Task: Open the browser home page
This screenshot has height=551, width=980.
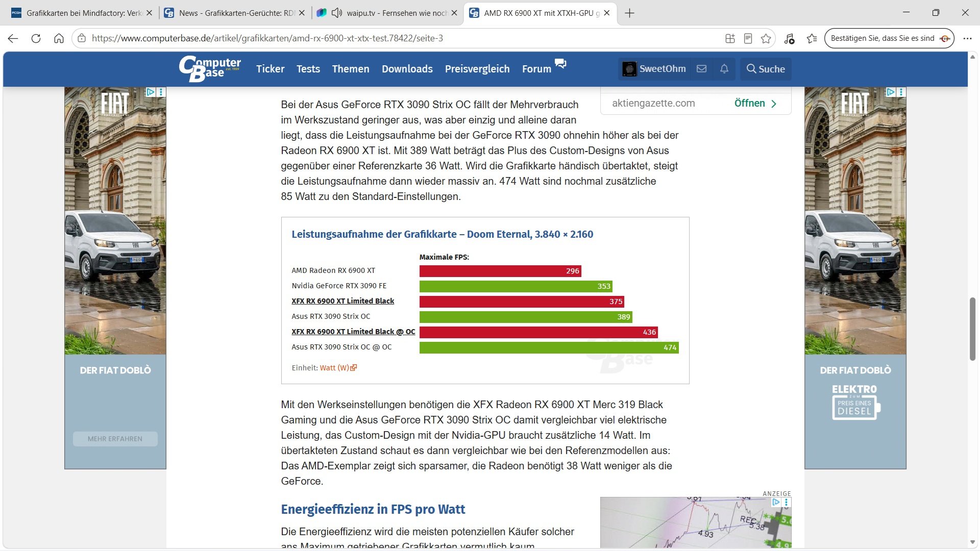Action: (59, 38)
